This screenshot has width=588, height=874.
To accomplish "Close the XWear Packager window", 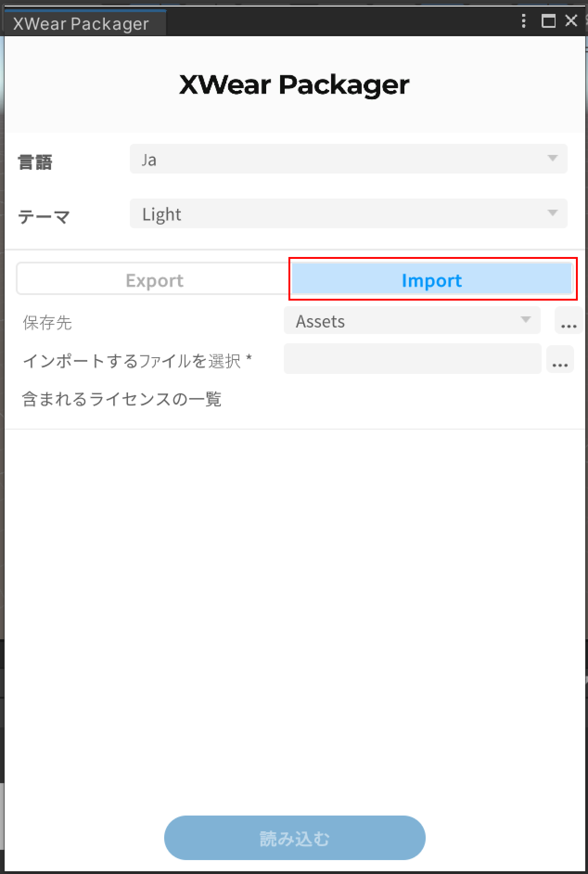I will pyautogui.click(x=571, y=20).
